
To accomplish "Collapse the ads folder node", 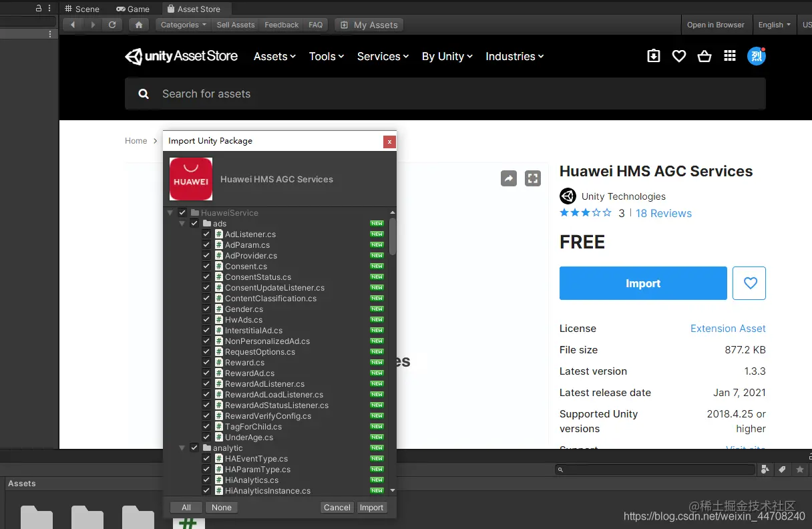I will (x=182, y=224).
